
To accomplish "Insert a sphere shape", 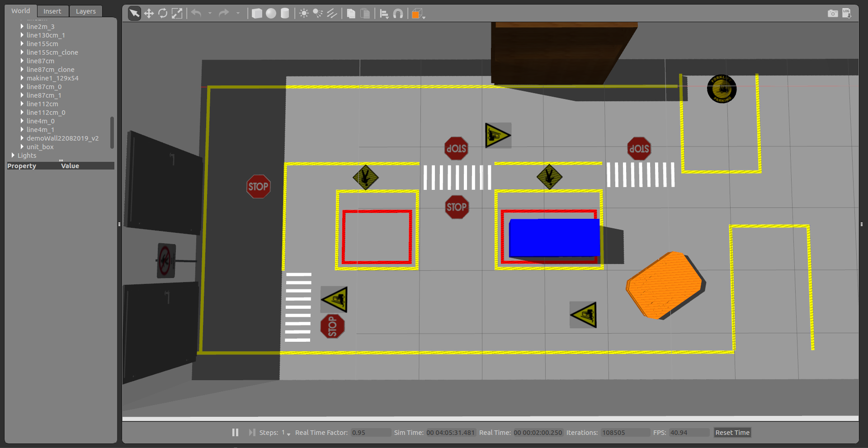I will pos(271,14).
